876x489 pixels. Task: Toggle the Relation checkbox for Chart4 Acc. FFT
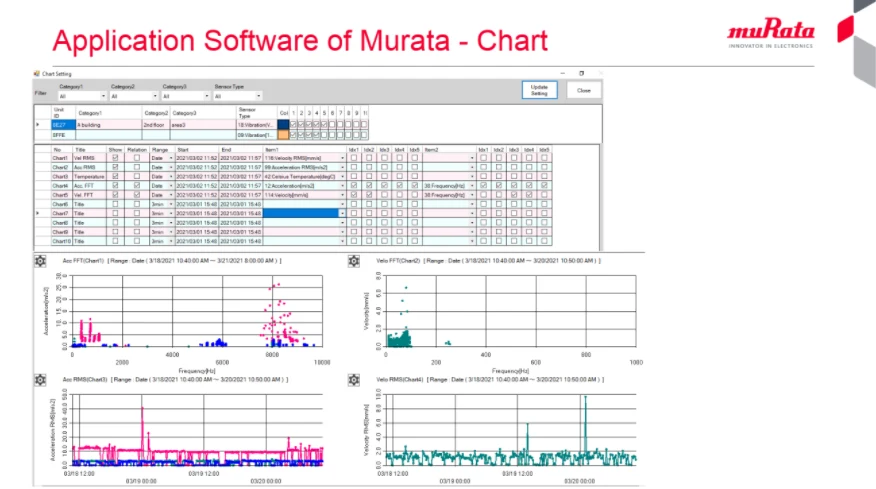pyautogui.click(x=136, y=186)
